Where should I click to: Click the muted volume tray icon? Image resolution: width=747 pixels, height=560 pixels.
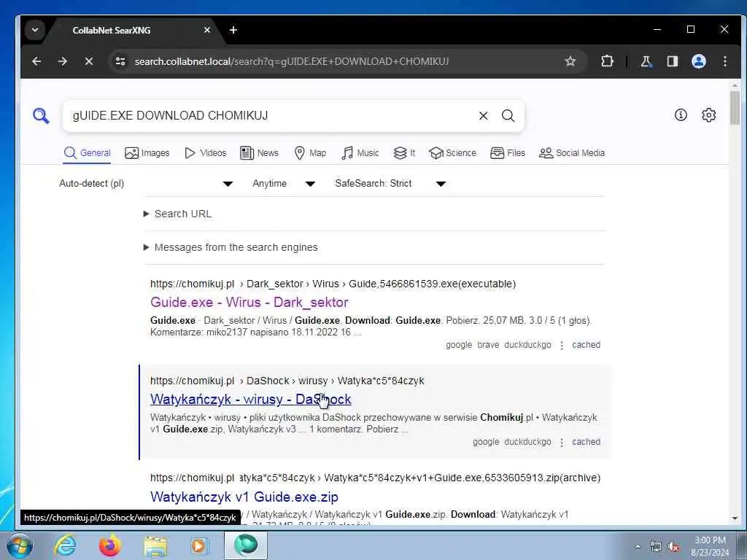tap(673, 547)
